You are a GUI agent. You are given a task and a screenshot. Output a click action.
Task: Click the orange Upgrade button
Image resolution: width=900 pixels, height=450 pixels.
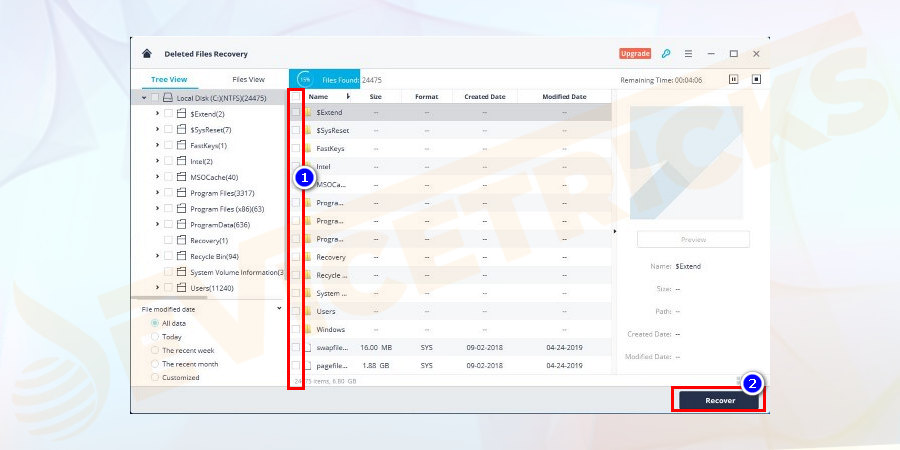(x=635, y=53)
